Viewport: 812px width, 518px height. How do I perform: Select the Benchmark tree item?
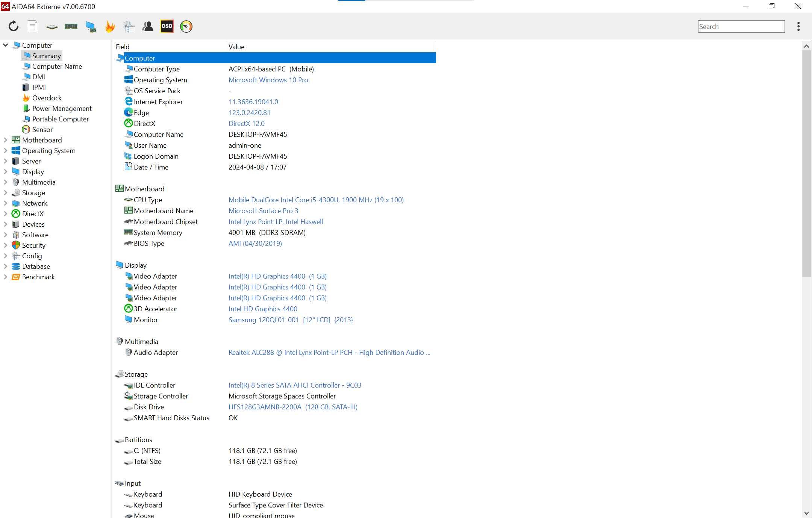(39, 276)
